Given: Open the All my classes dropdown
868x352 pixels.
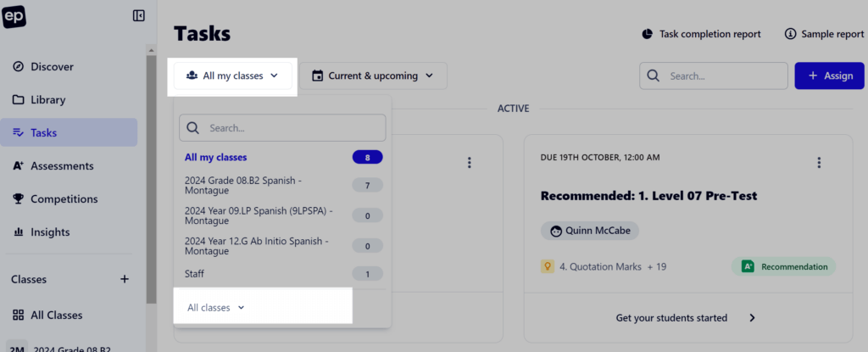Looking at the screenshot, I should pyautogui.click(x=232, y=75).
